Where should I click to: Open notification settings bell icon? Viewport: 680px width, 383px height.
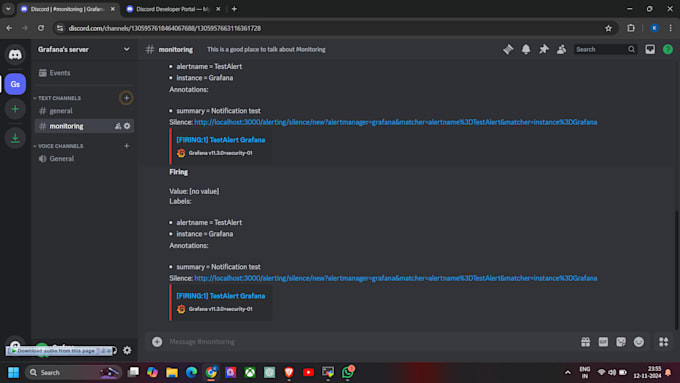[x=526, y=49]
